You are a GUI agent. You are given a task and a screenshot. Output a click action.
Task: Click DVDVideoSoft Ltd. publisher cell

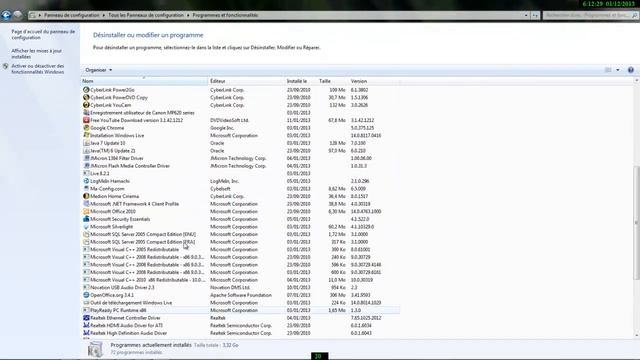coord(229,120)
